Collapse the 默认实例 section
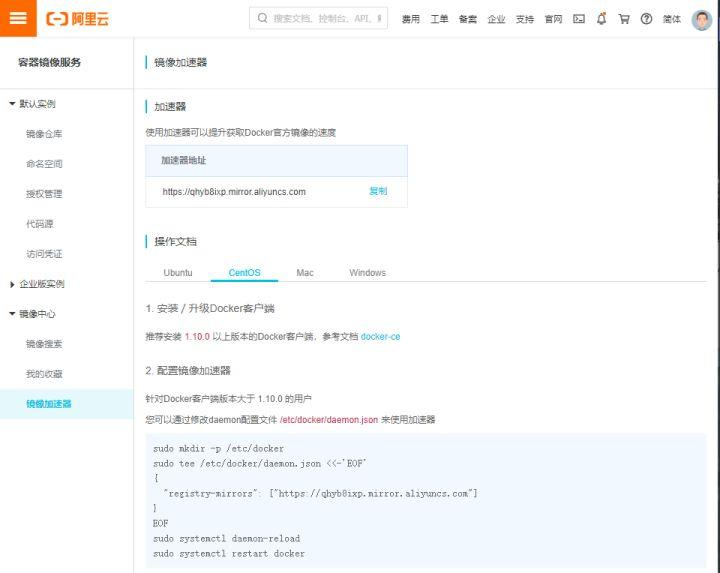Screen dimensions: 720x573 12,104
